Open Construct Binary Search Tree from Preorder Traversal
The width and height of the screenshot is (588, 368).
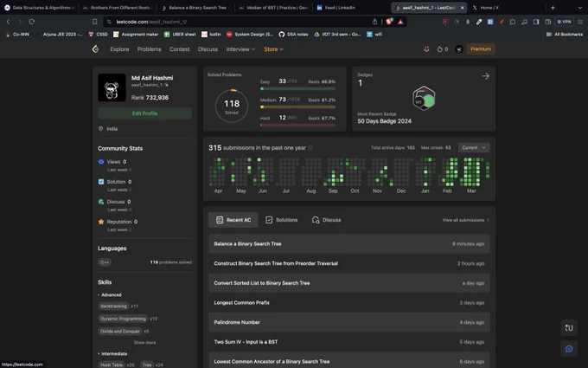pos(349,263)
